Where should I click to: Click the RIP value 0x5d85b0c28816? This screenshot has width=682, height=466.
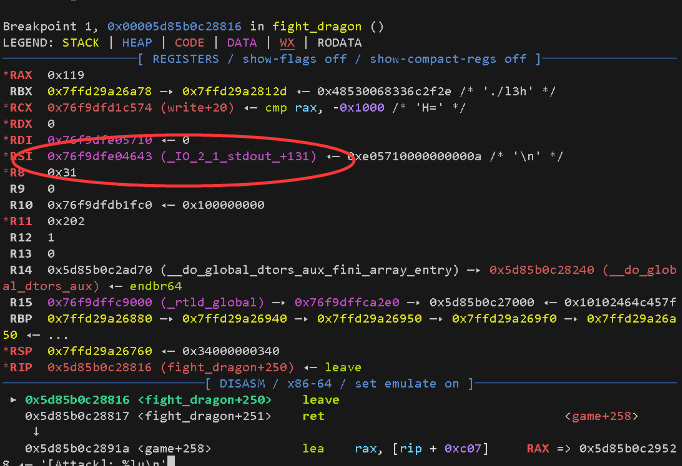click(100, 367)
